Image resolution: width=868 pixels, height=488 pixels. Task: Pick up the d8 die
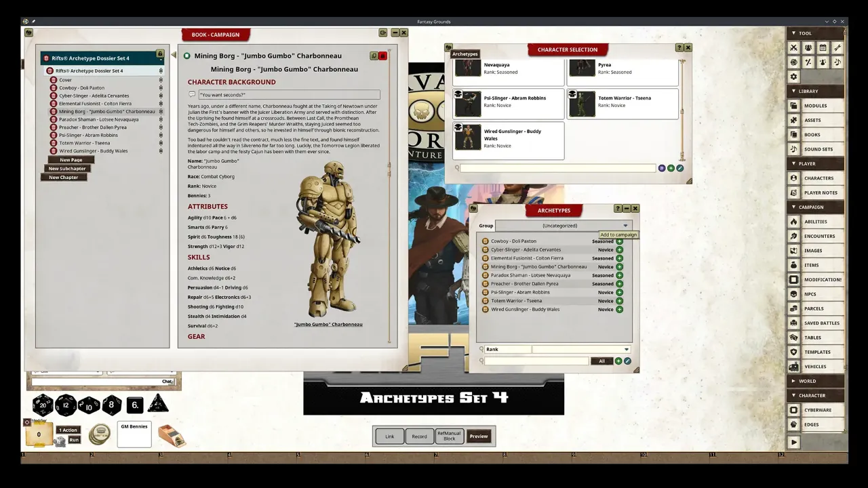coord(112,405)
